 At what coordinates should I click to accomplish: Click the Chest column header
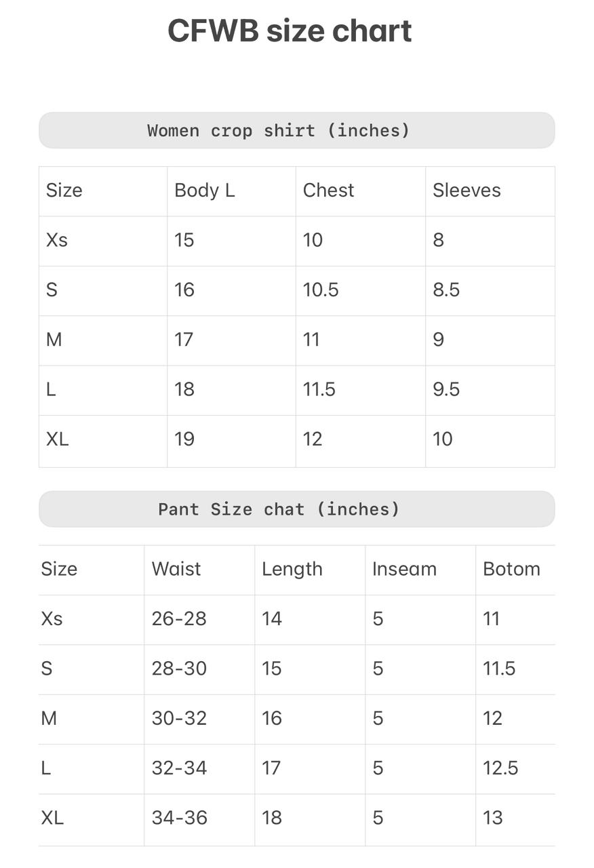pos(328,191)
